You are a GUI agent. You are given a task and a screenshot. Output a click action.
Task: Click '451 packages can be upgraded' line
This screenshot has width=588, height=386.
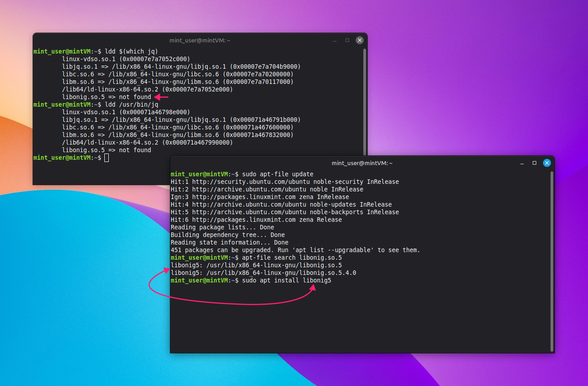tap(296, 250)
